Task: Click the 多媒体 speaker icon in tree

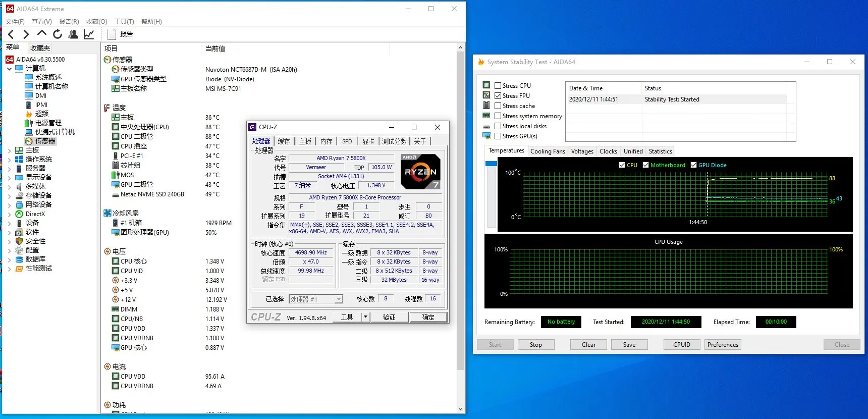Action: tap(19, 186)
